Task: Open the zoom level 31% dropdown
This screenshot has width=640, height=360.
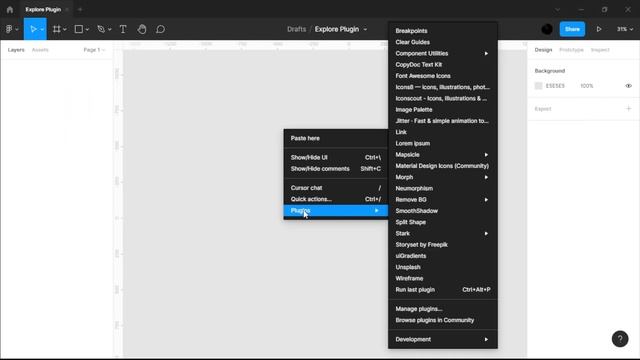Action: 625,29
